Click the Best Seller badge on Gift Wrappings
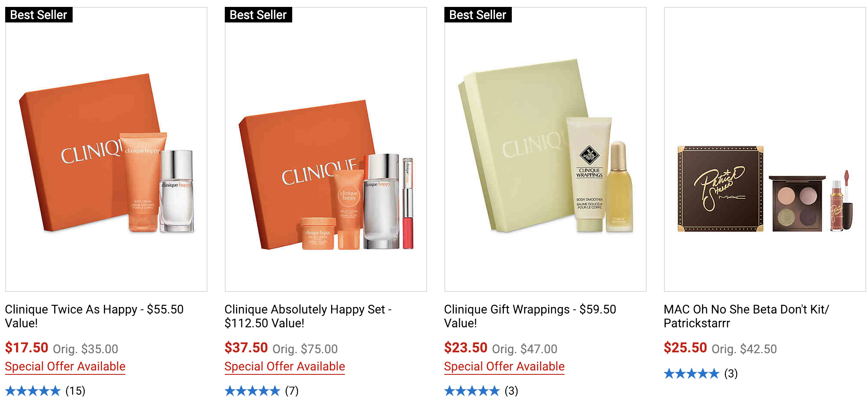Image resolution: width=868 pixels, height=399 pixels. click(x=478, y=15)
